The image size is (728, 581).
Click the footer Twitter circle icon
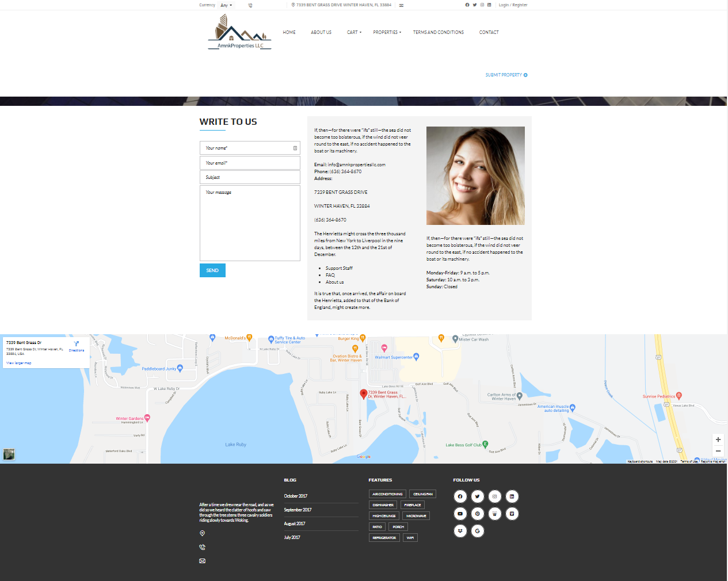click(x=477, y=496)
